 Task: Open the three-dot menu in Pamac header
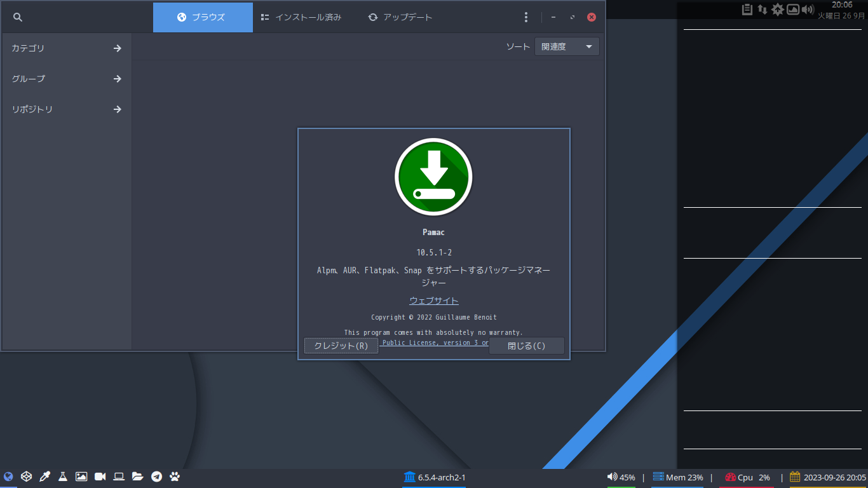[x=526, y=17]
